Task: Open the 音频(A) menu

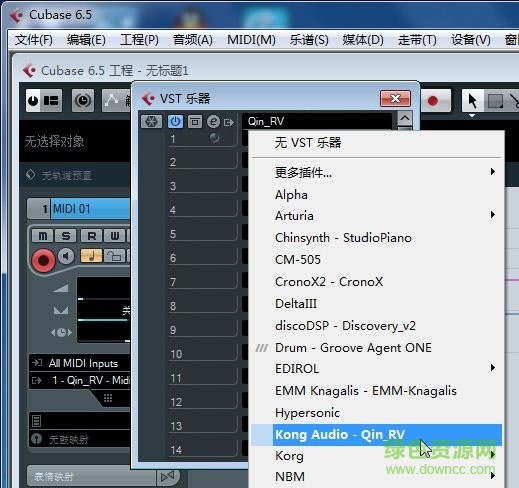Action: pos(193,40)
